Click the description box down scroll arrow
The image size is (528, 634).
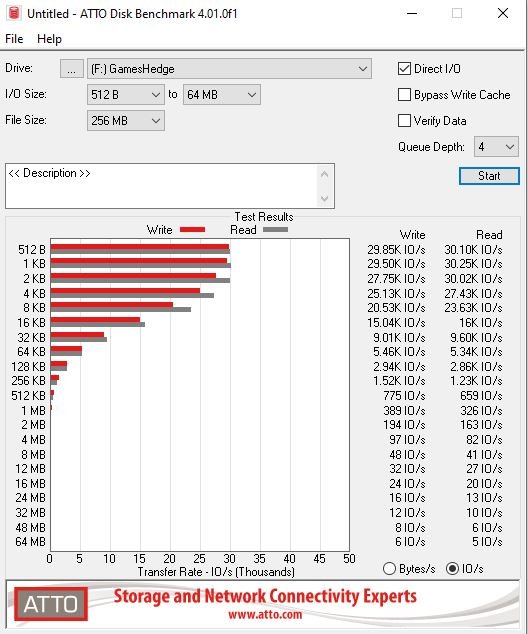click(324, 198)
